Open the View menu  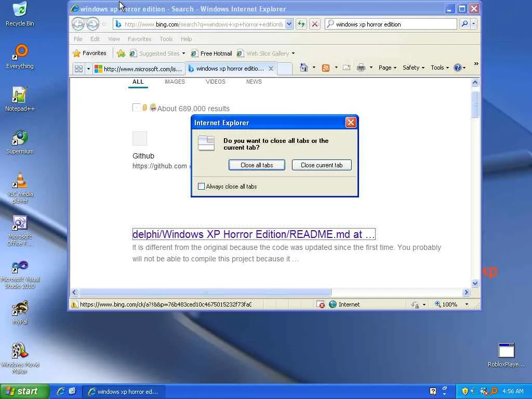[x=114, y=39]
